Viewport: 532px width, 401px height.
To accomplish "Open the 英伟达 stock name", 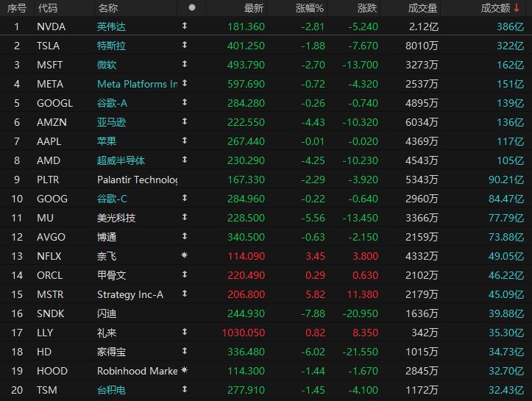I will (111, 26).
